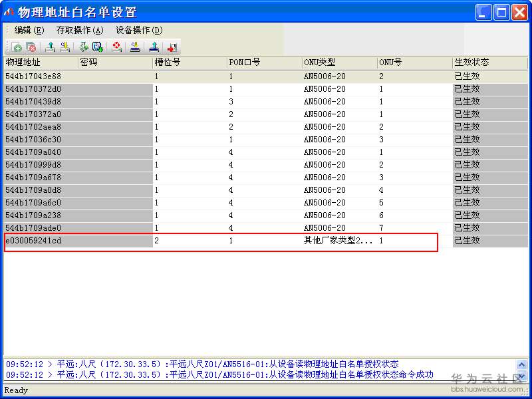Open the 存取操作(A) menu
Screen dimensions: 532x399
tap(80, 30)
